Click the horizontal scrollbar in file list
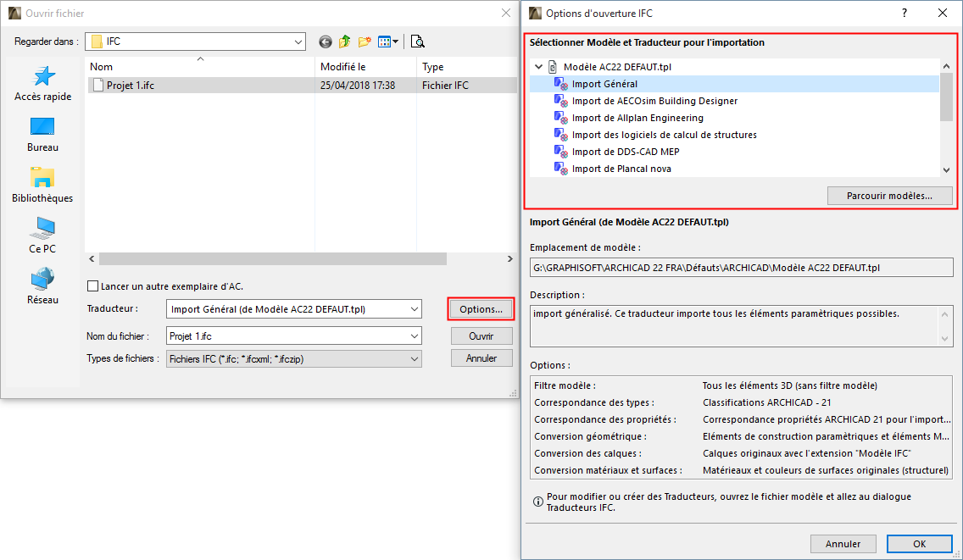Screen dimensions: 963x560 (273, 259)
